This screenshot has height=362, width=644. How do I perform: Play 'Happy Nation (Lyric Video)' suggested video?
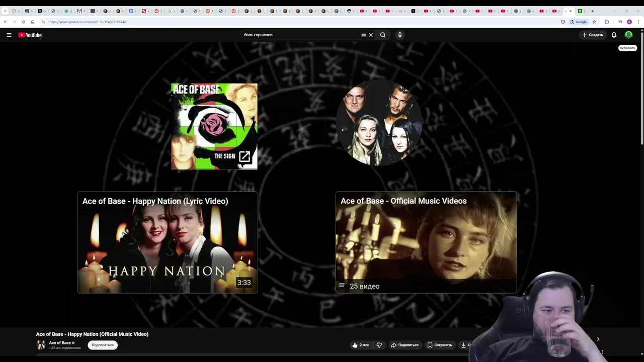[168, 242]
